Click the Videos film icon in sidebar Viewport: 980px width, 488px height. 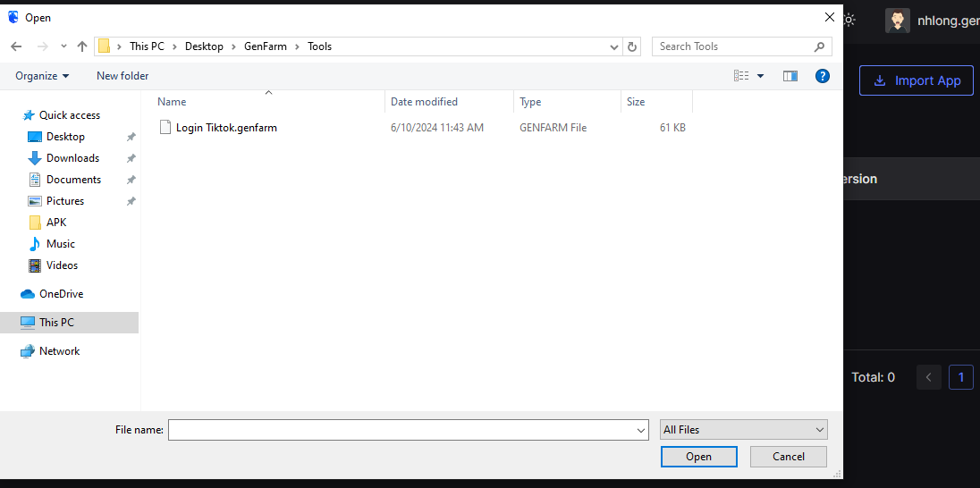35,265
